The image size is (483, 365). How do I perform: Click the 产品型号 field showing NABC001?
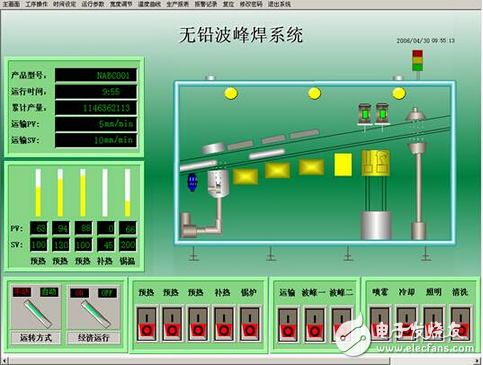[96, 75]
